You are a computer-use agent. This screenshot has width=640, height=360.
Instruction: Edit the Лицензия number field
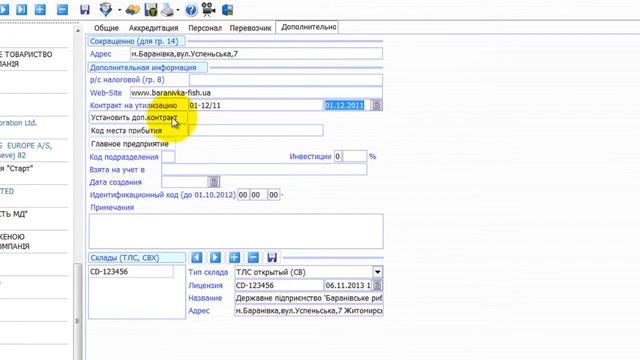pyautogui.click(x=279, y=285)
